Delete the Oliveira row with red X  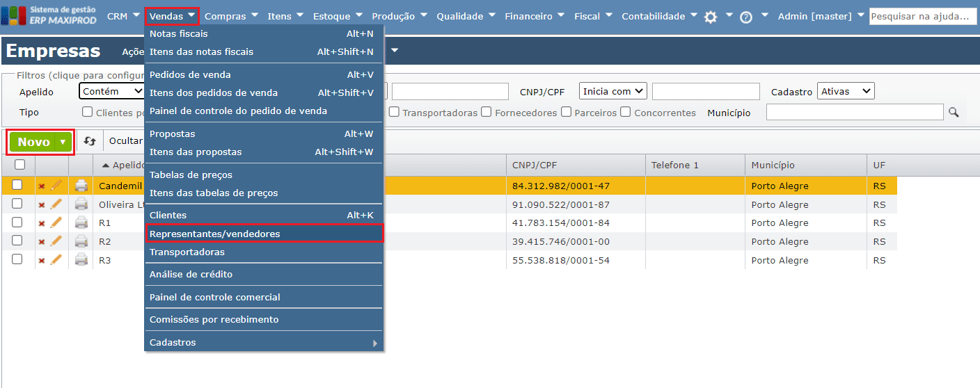(41, 205)
